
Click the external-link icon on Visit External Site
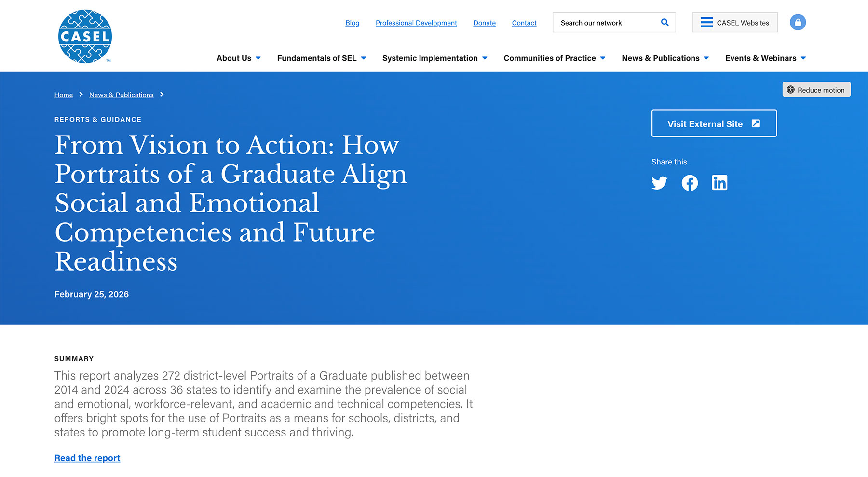756,123
